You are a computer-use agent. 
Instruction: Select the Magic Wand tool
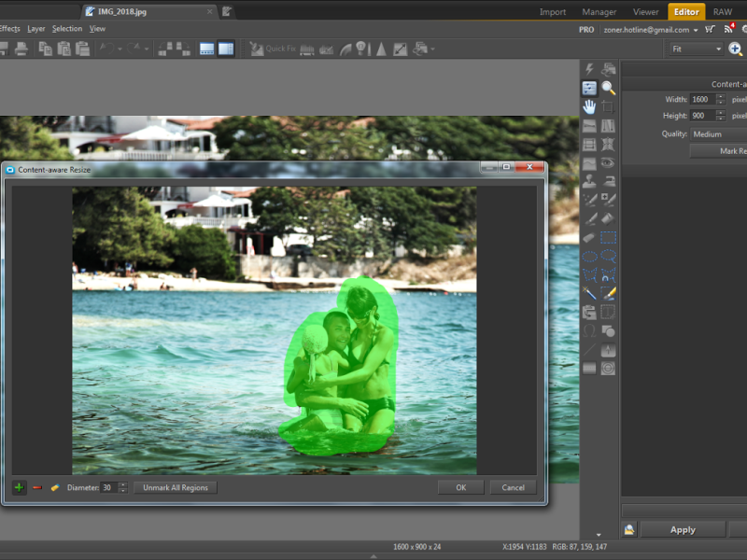pyautogui.click(x=589, y=293)
